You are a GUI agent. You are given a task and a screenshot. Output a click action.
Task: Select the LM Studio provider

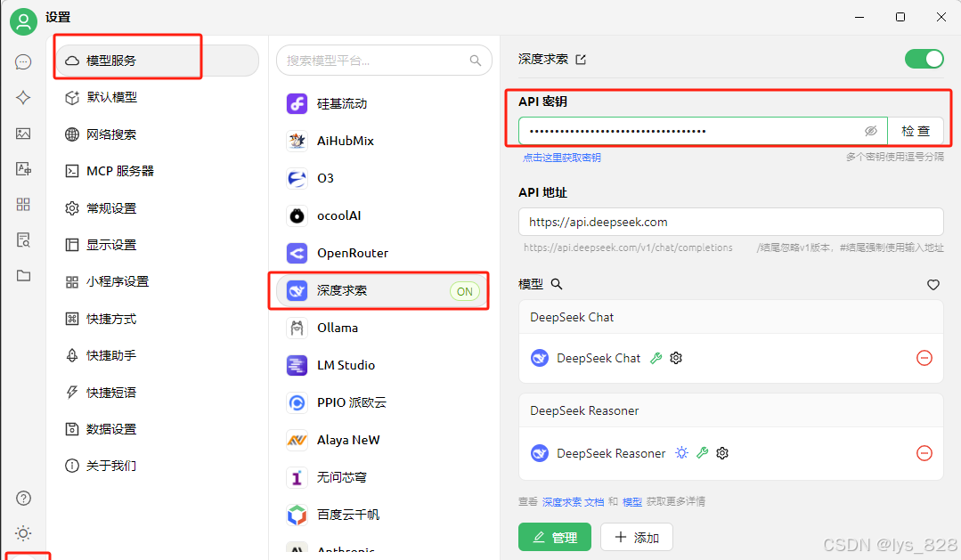pos(384,365)
